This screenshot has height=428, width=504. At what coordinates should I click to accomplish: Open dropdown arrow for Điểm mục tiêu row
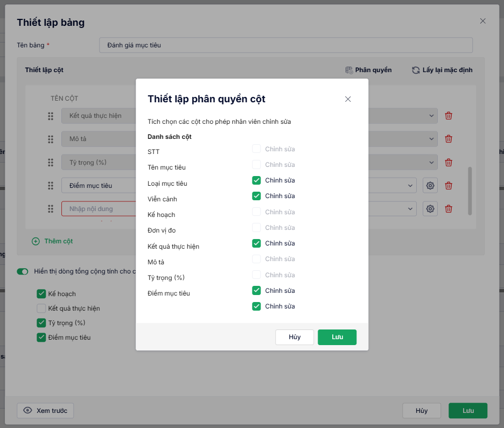[411, 186]
